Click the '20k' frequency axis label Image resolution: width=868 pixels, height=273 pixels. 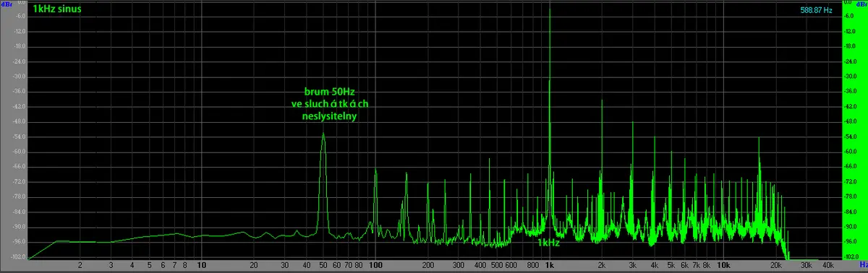coord(776,265)
